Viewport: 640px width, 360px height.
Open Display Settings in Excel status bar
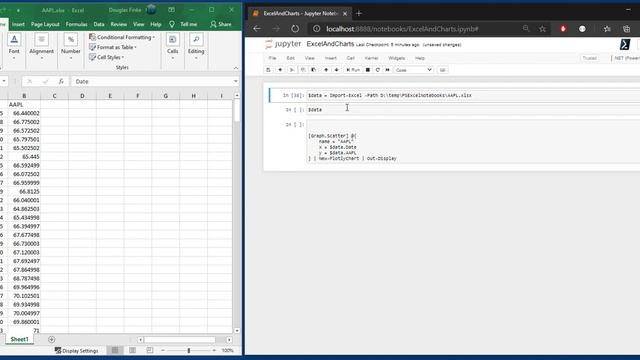(x=76, y=351)
